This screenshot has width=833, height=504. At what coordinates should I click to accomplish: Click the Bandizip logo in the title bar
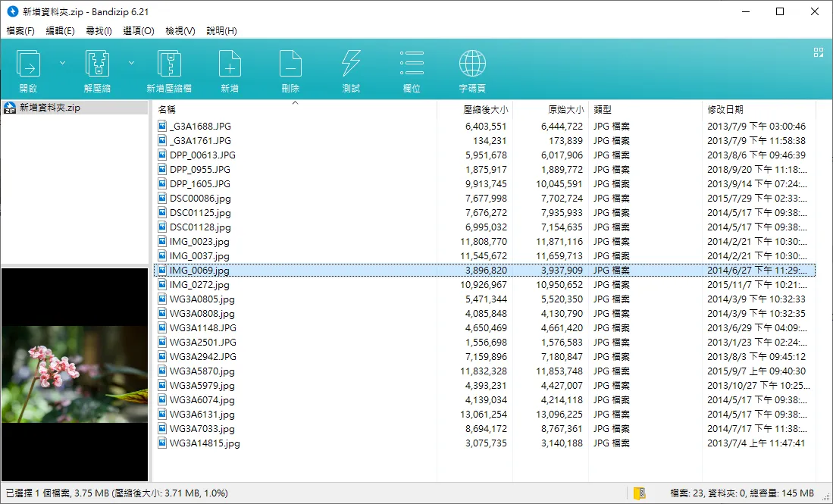click(x=12, y=11)
